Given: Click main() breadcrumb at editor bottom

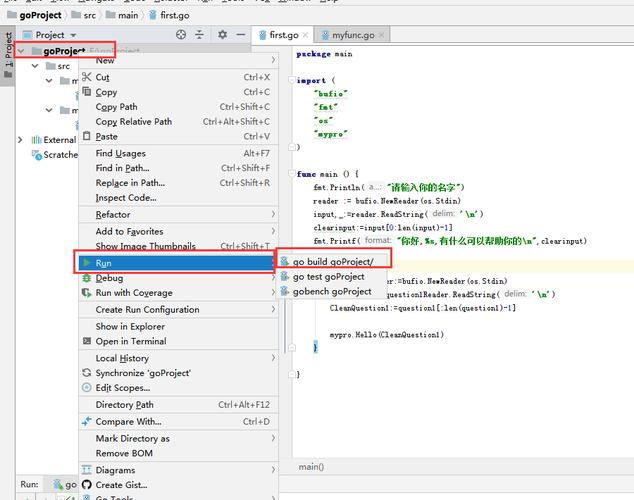Looking at the screenshot, I should pyautogui.click(x=311, y=467).
